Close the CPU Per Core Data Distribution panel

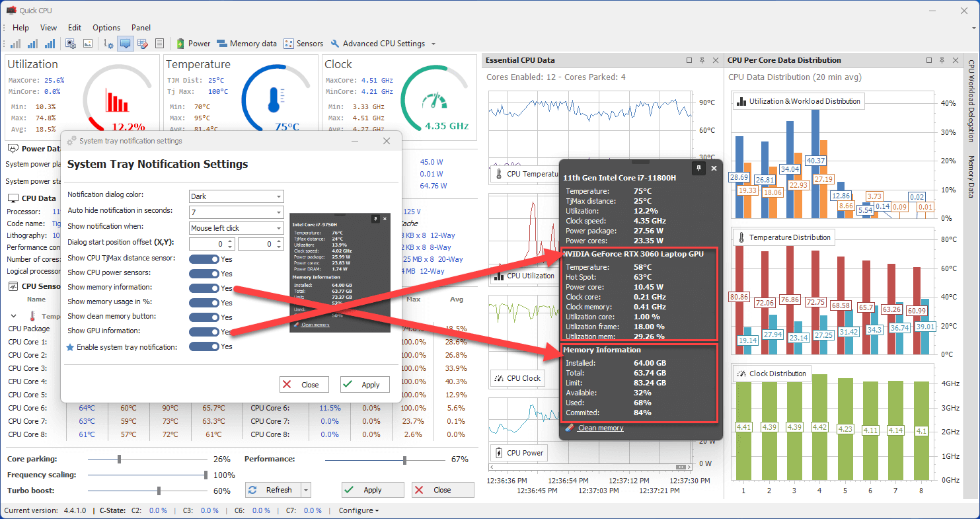pyautogui.click(x=957, y=60)
